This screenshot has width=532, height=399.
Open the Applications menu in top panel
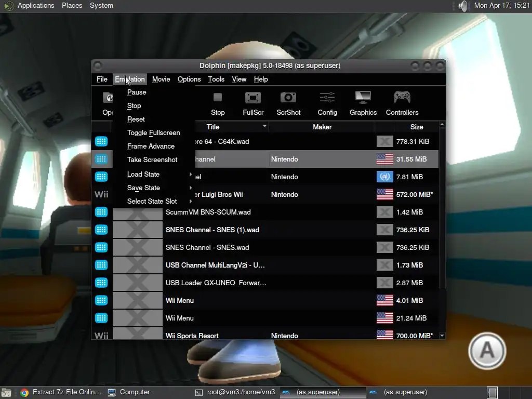click(36, 6)
